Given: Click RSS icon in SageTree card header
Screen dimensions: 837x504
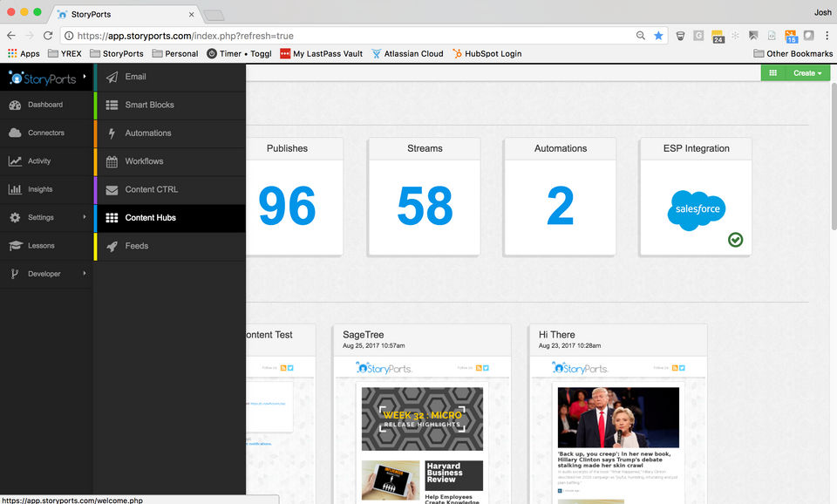Looking at the screenshot, I should 479,368.
